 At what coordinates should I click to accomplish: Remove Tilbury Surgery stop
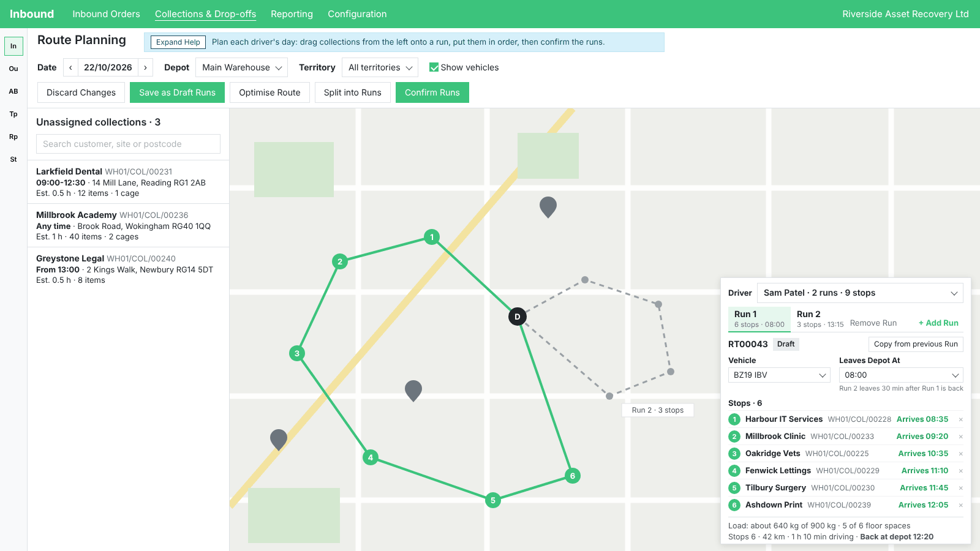pyautogui.click(x=960, y=488)
